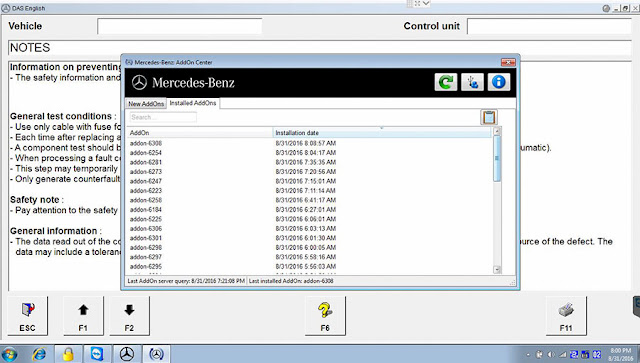The image size is (640, 363).
Task: Click the F11 print button
Action: tap(566, 316)
